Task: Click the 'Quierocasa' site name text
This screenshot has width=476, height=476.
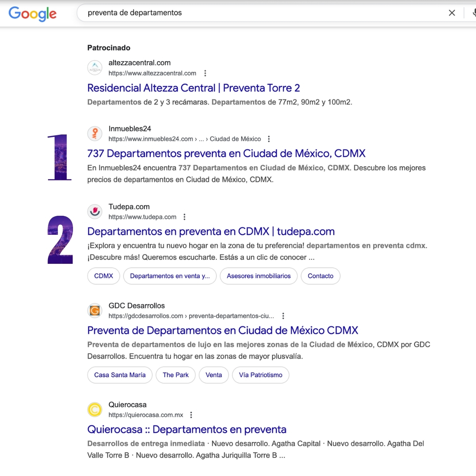Action: [x=127, y=405]
